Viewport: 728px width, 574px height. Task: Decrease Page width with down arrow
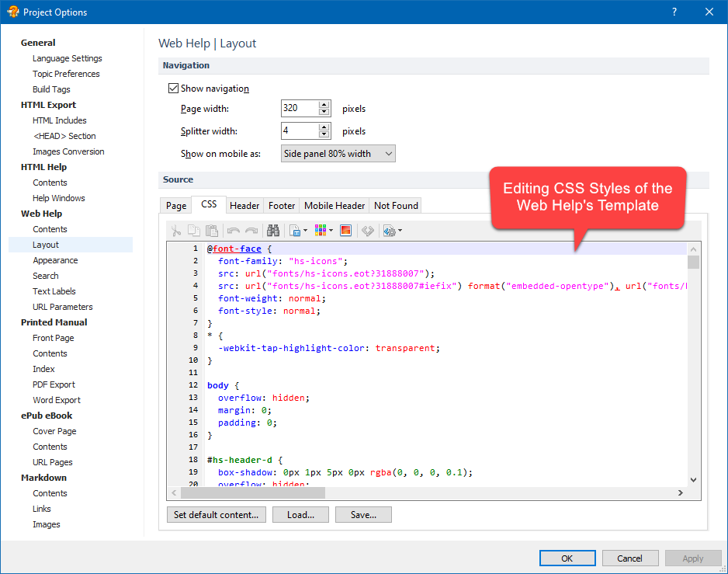click(324, 112)
